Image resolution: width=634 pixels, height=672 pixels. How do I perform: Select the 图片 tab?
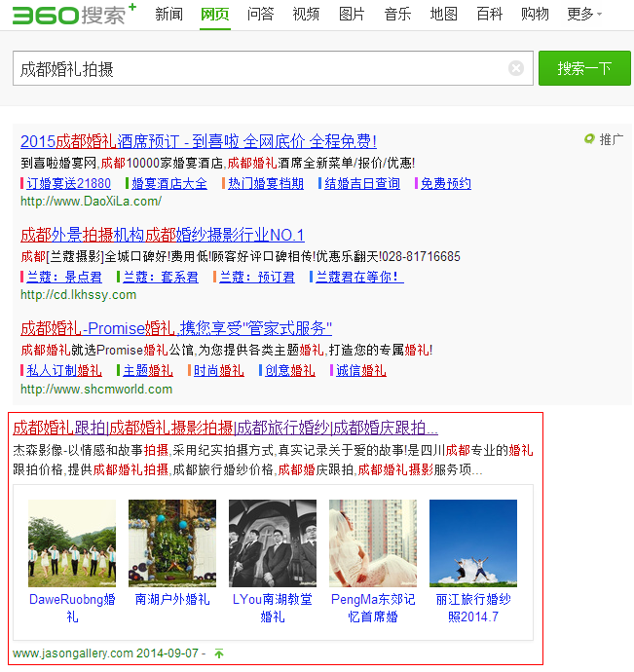[352, 15]
